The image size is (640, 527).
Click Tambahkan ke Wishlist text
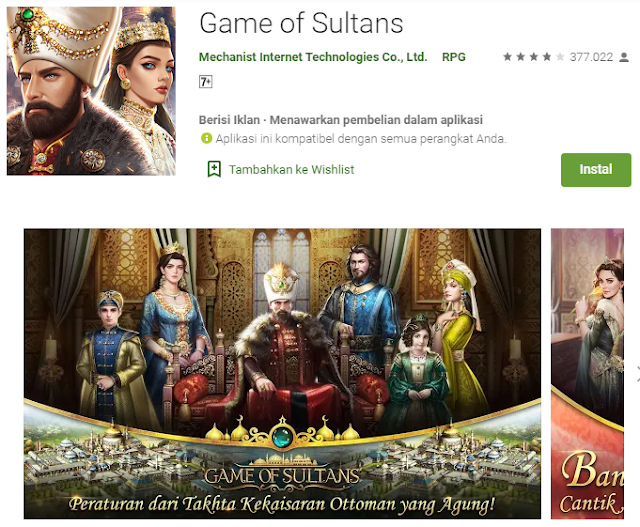pyautogui.click(x=291, y=169)
